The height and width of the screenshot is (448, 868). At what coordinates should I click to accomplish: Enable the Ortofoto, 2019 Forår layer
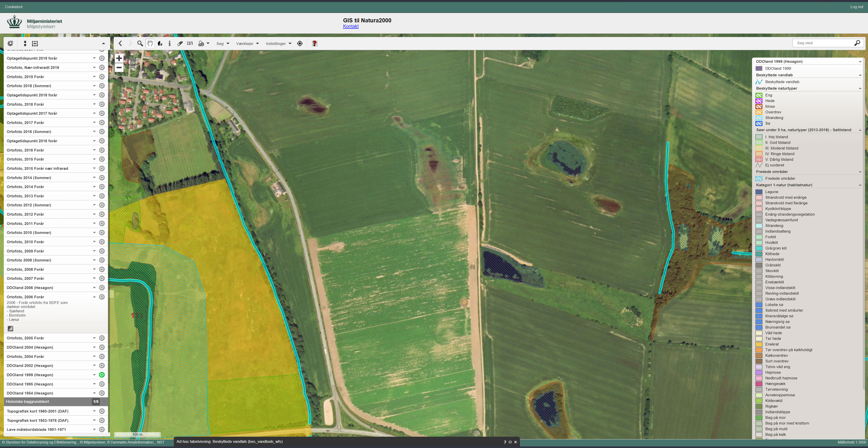click(102, 77)
